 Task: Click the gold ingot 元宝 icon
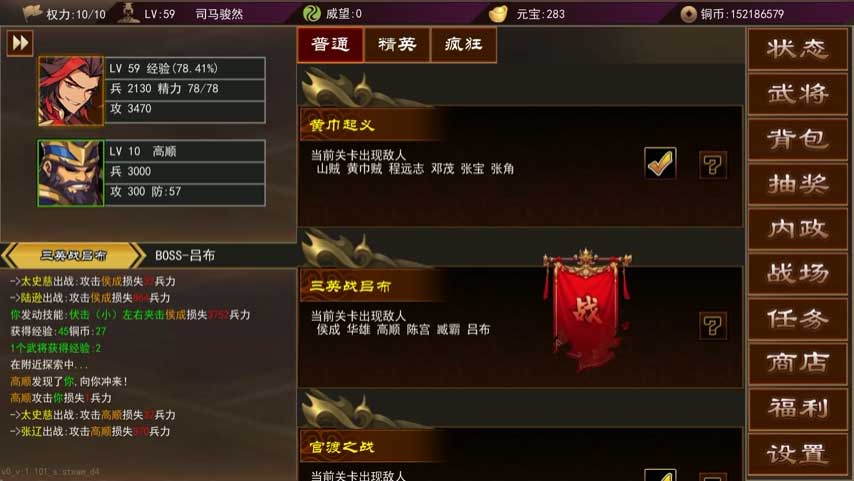(498, 14)
